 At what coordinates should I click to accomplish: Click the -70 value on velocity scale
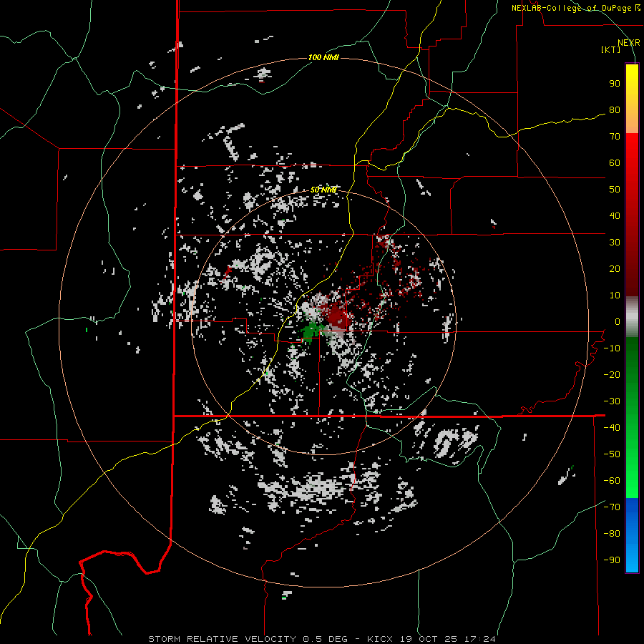[612, 507]
